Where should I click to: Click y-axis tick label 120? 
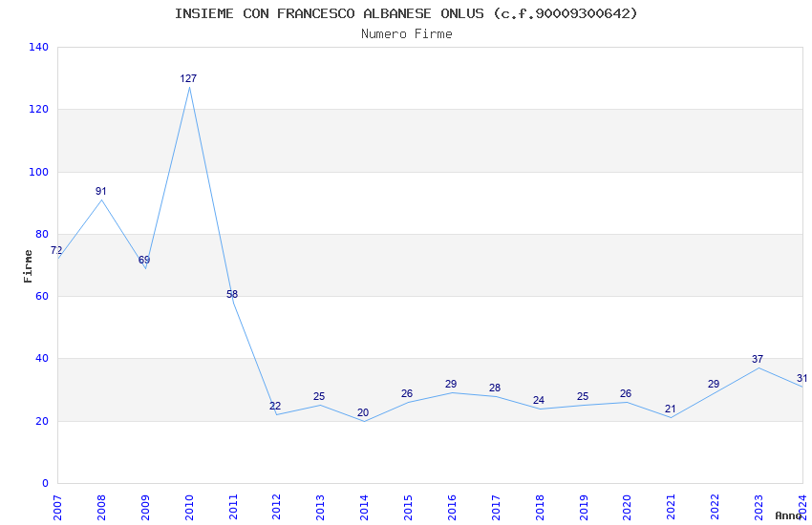pyautogui.click(x=39, y=109)
